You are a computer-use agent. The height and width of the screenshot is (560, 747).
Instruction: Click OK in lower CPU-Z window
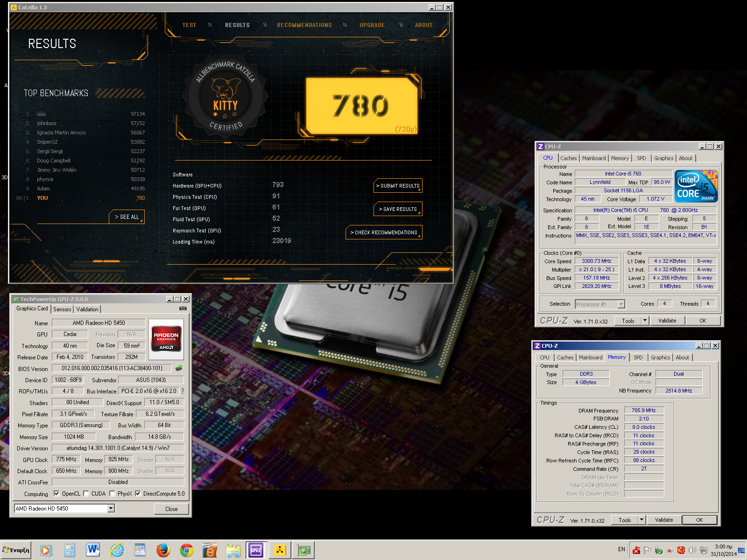(x=699, y=520)
